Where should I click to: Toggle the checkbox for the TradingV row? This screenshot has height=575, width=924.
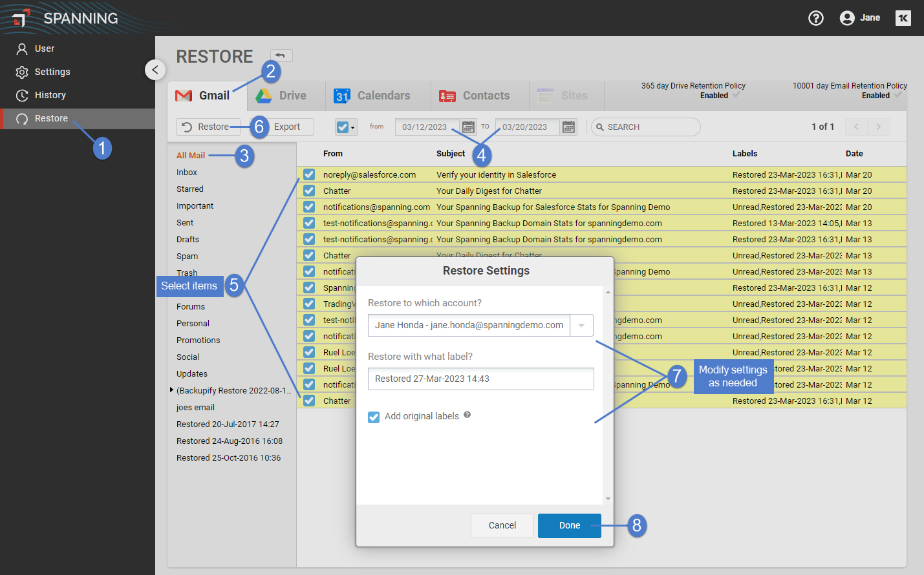309,304
